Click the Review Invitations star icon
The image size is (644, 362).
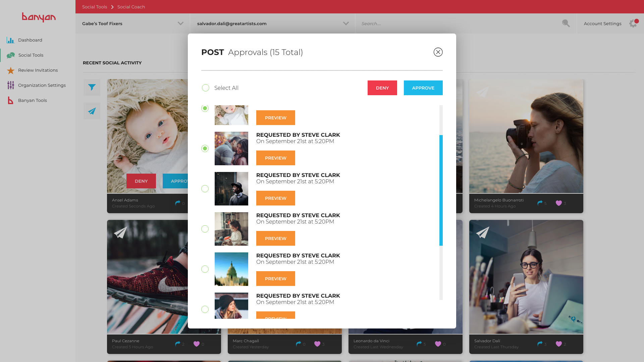click(11, 70)
